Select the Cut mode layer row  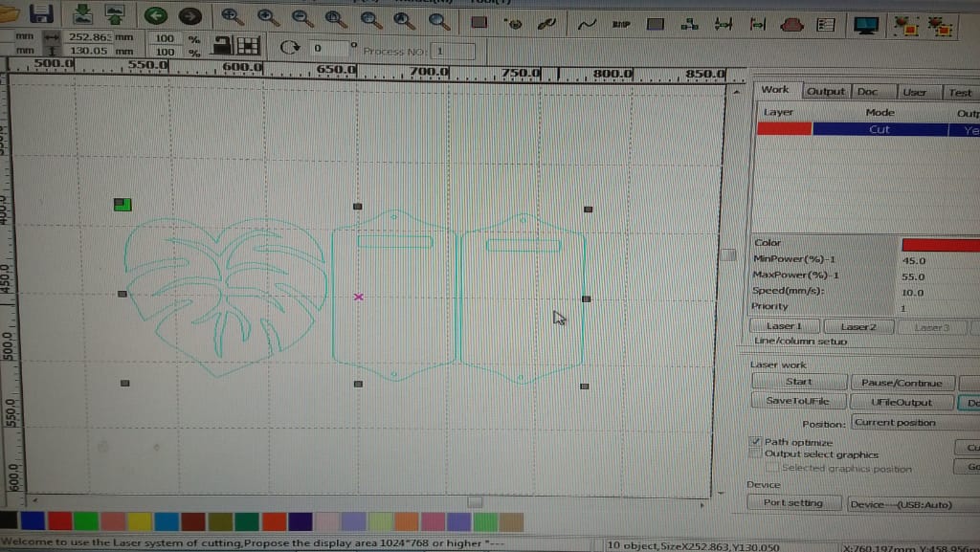(x=869, y=129)
